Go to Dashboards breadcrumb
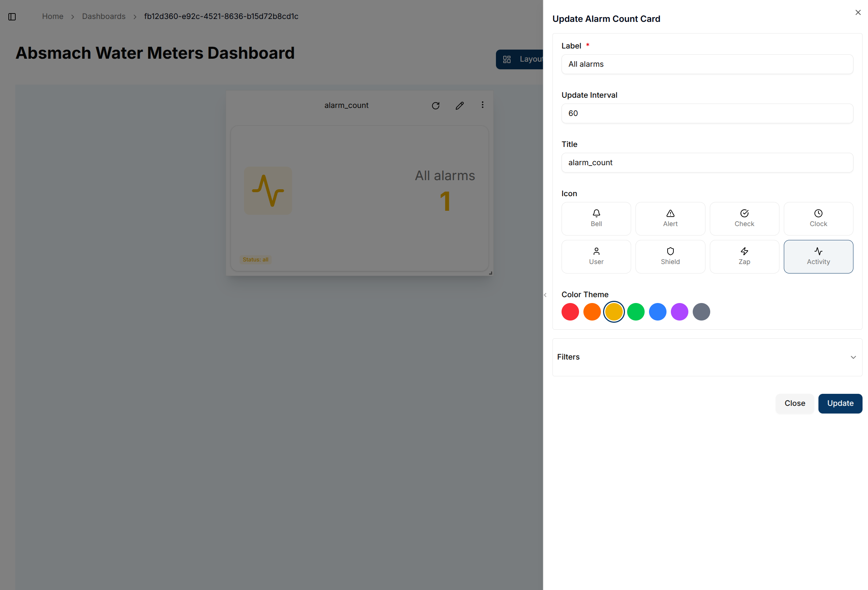The image size is (868, 590). point(103,16)
